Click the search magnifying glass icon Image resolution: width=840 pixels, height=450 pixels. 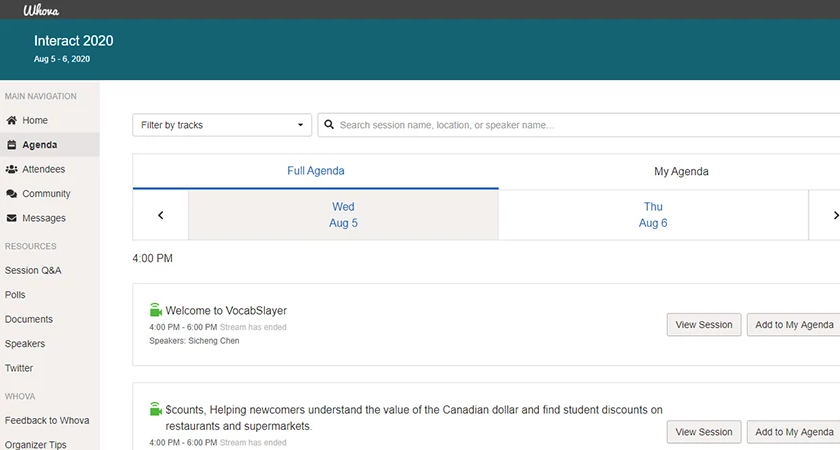pyautogui.click(x=328, y=125)
